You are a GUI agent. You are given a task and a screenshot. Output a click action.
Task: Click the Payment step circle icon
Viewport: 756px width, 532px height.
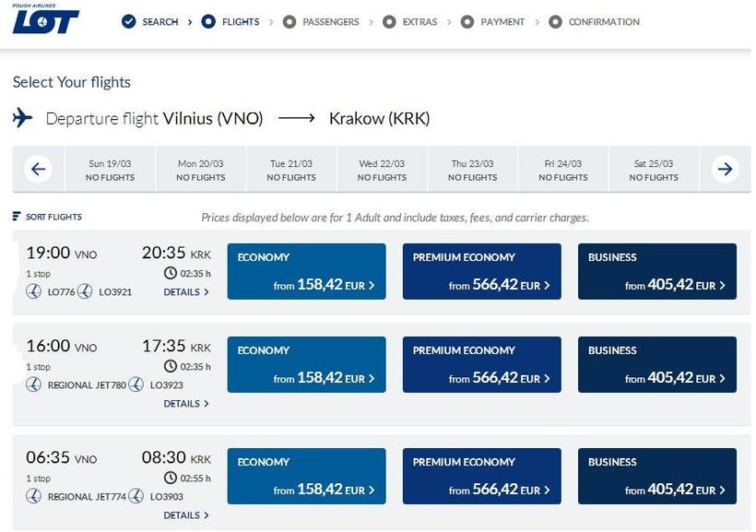click(x=467, y=22)
